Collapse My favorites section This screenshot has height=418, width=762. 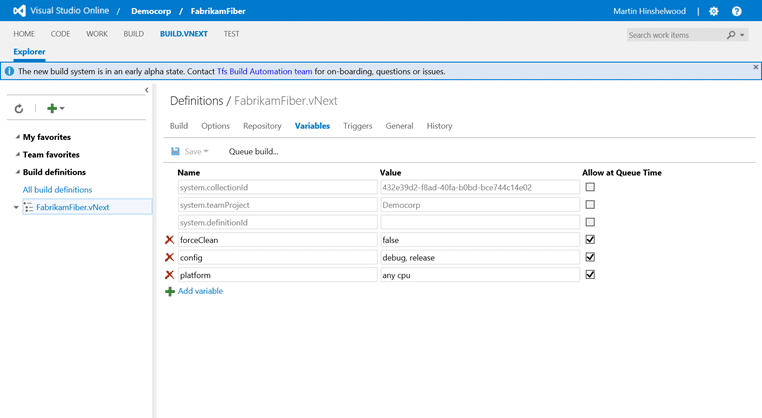pyautogui.click(x=17, y=137)
